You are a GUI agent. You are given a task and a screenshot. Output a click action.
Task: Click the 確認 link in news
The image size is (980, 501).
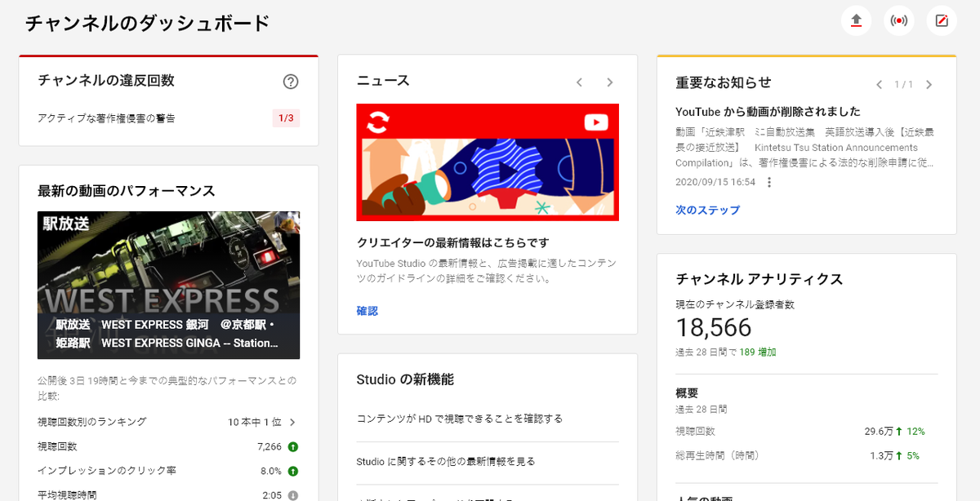(367, 311)
